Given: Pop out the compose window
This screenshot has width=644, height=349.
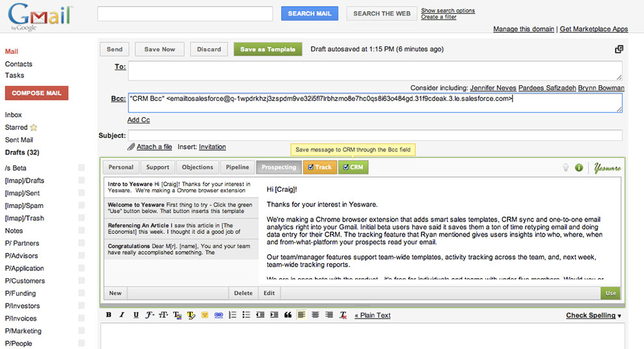Looking at the screenshot, I should point(619,49).
